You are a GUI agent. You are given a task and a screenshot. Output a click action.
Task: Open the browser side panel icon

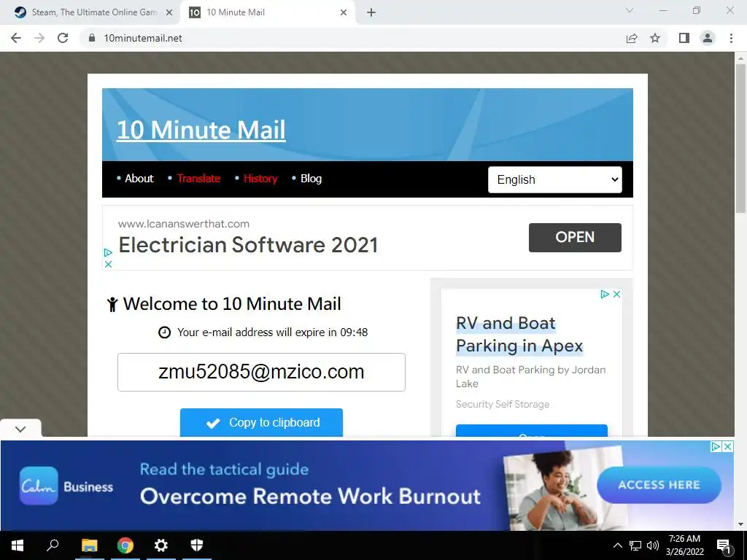[684, 38]
